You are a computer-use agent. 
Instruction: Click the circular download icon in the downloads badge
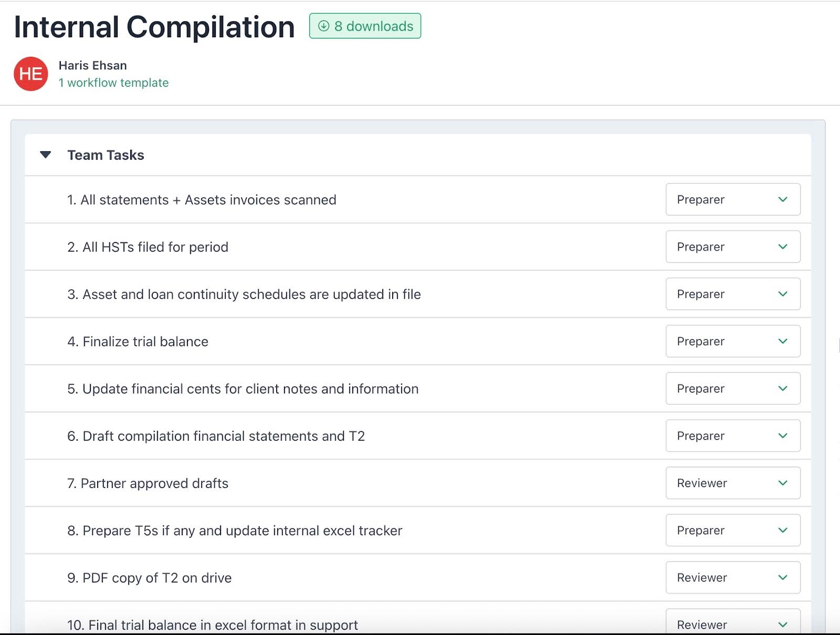pyautogui.click(x=324, y=25)
